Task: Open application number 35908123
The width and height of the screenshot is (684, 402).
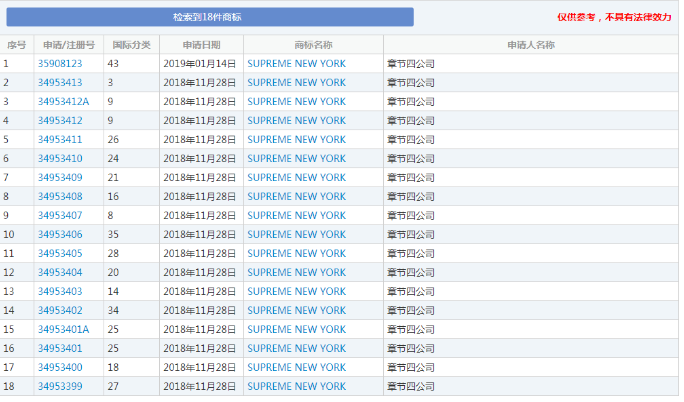Action: pyautogui.click(x=60, y=64)
